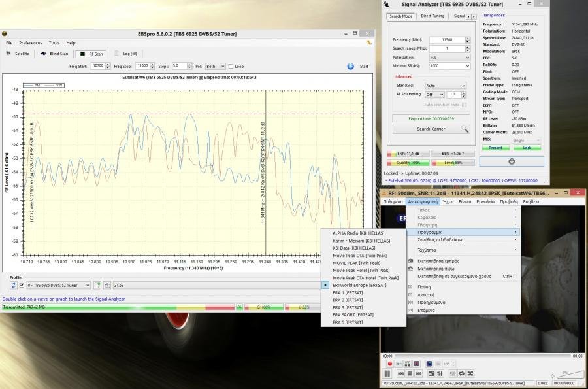Image resolution: width=588 pixels, height=389 pixels.
Task: Pause playback in the VLC player
Action: click(x=387, y=373)
